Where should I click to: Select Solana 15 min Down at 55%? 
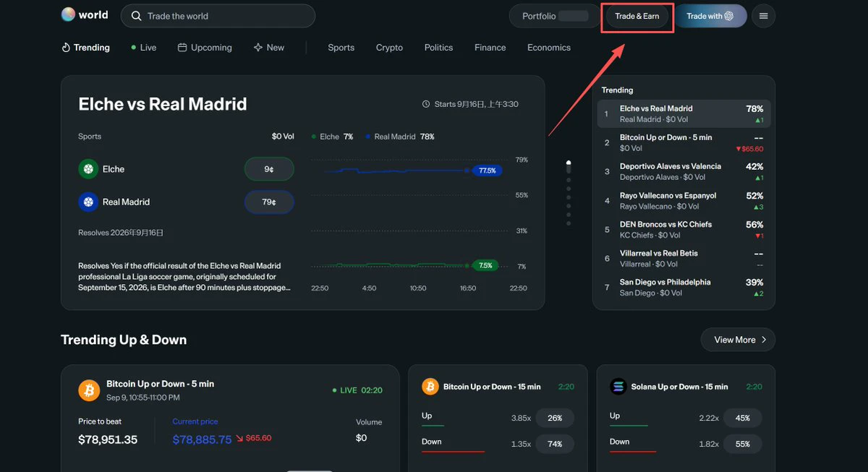coord(743,444)
